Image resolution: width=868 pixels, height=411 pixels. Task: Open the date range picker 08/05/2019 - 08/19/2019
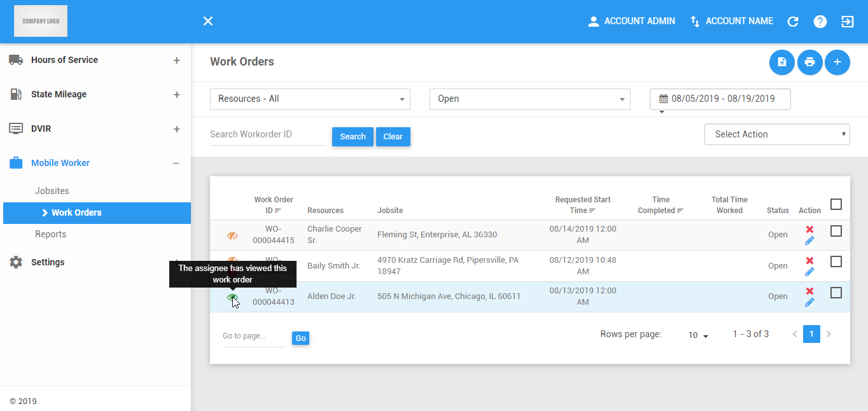[720, 99]
